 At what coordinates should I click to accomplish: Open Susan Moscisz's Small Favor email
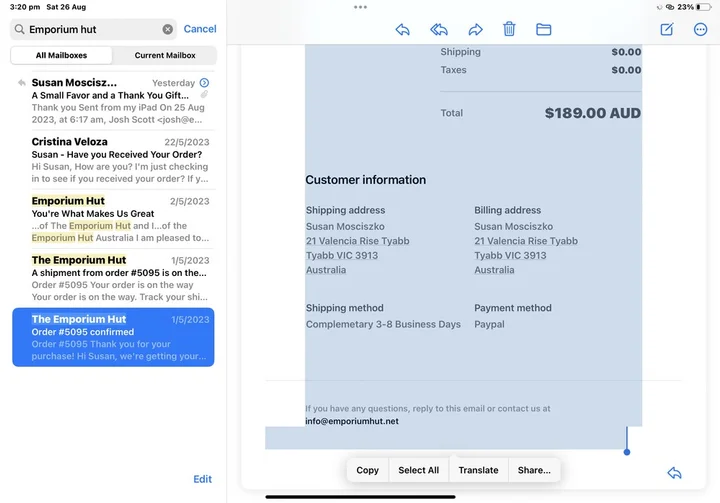[113, 101]
